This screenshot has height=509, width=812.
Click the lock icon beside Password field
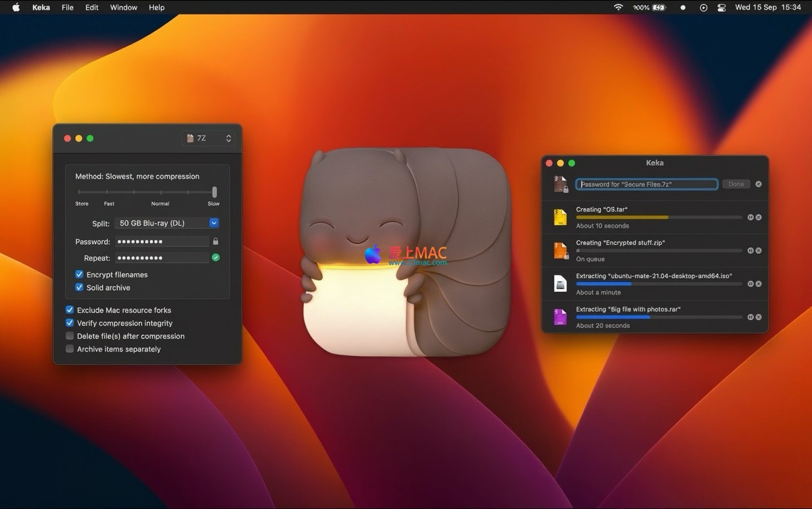coord(215,242)
